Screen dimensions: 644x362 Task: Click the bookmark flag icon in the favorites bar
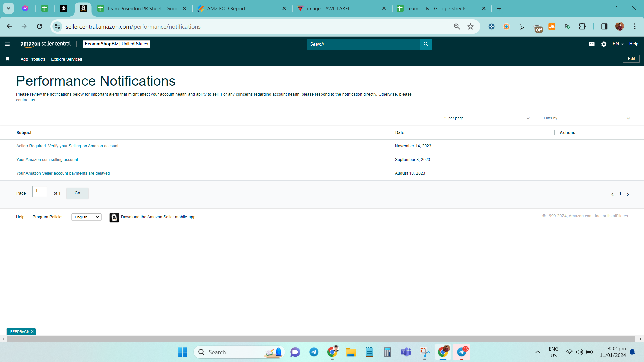pyautogui.click(x=7, y=59)
